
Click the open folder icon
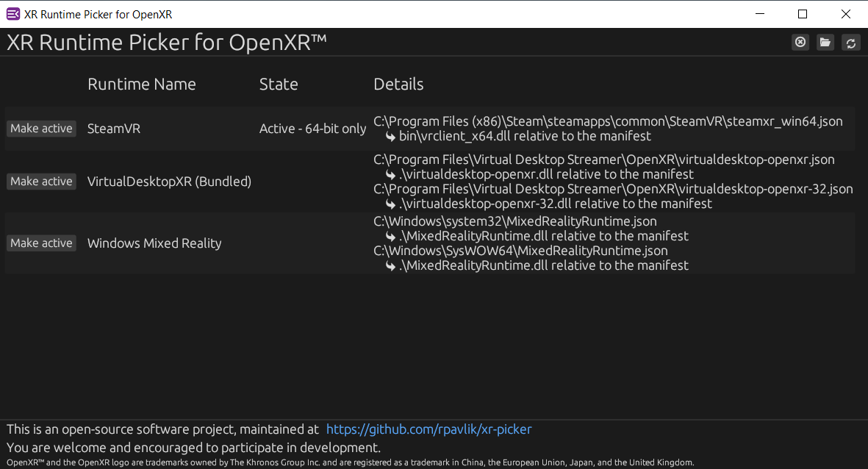[x=825, y=43]
